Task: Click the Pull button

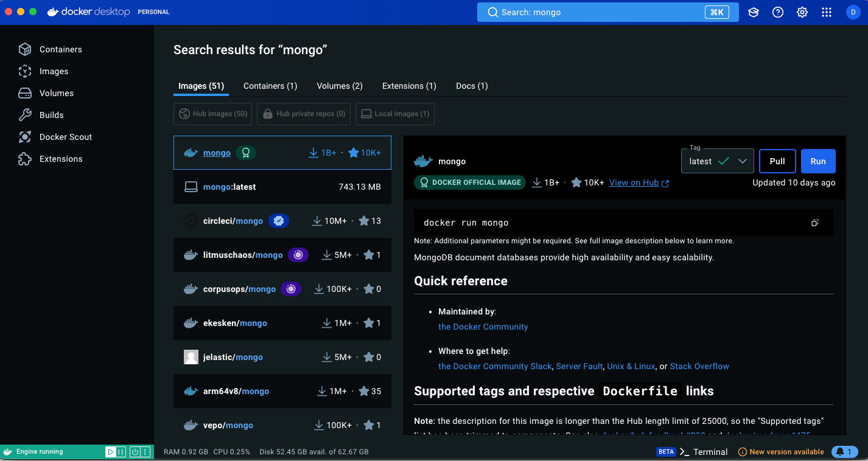Action: 777,161
